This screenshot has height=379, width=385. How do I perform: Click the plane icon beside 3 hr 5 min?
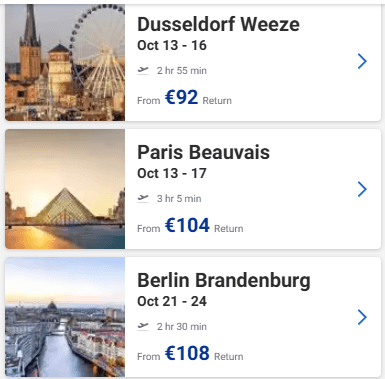pos(143,199)
